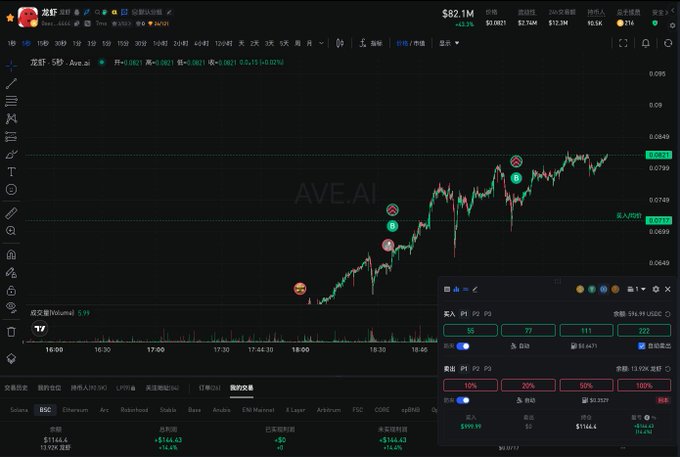Viewport: 680px width, 457px height.
Task: Refresh the USDC balance in buy section
Action: [668, 314]
